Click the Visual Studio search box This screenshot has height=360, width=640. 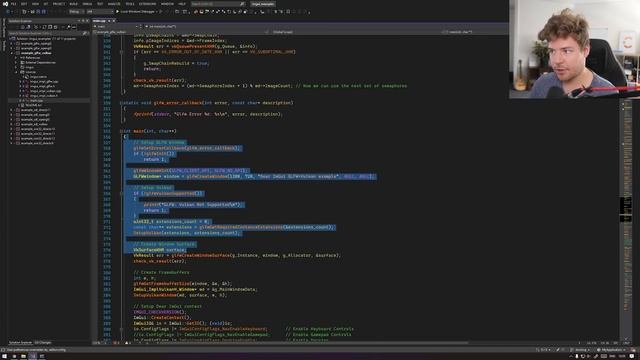pos(218,4)
